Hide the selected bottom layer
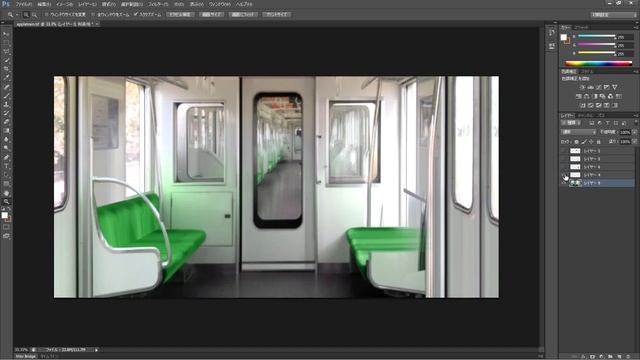This screenshot has width=640, height=360. point(564,183)
